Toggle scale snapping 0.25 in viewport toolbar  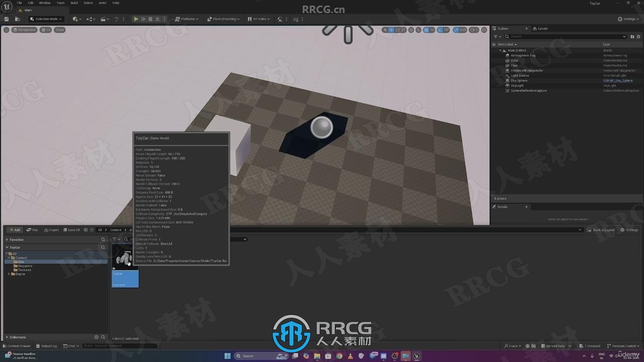click(456, 30)
